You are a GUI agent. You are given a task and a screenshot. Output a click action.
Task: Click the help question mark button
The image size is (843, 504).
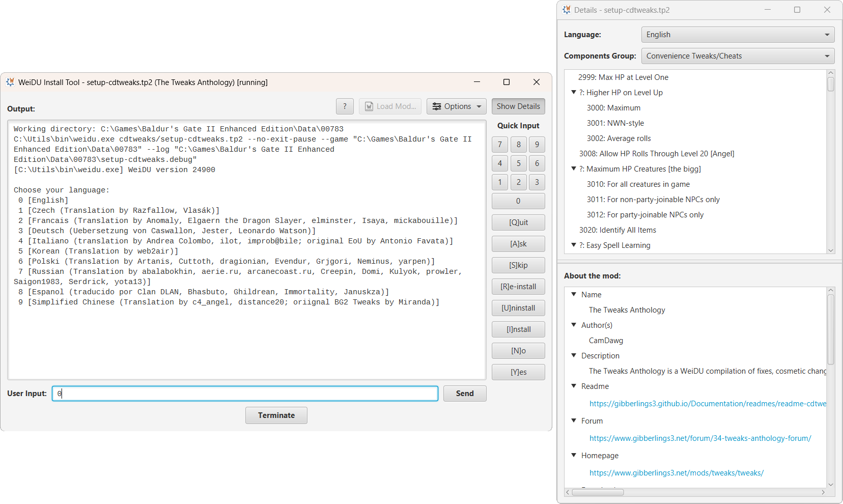click(x=345, y=106)
